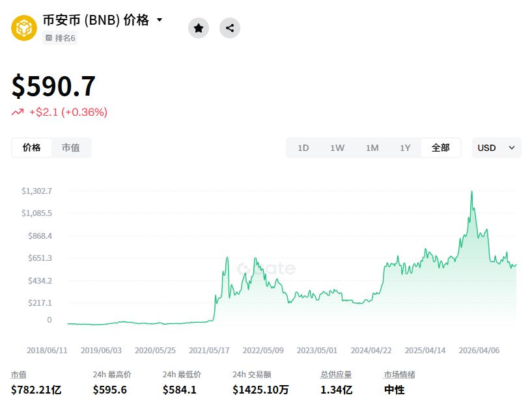Click the 24h 交易额 label
Screen dimensions: 532x404
tap(252, 375)
